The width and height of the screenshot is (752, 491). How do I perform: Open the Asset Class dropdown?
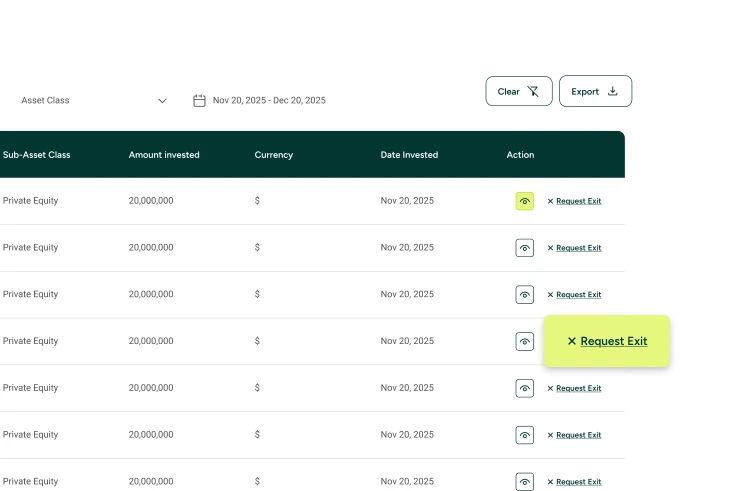tap(94, 100)
